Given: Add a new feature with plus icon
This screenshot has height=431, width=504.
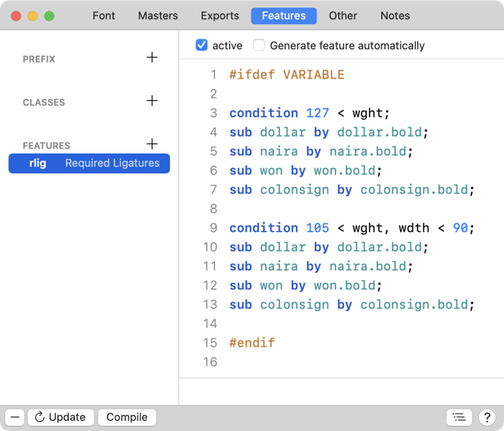Looking at the screenshot, I should tap(152, 144).
